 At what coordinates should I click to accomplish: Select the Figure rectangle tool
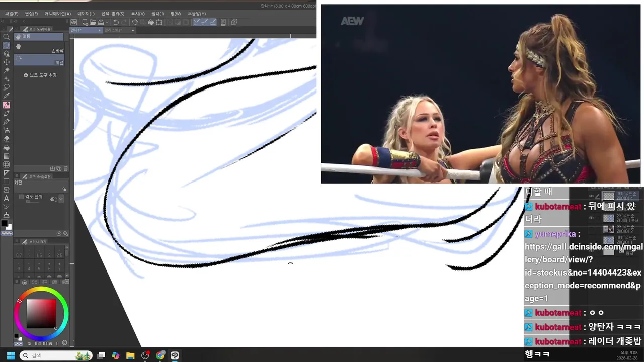pyautogui.click(x=7, y=182)
